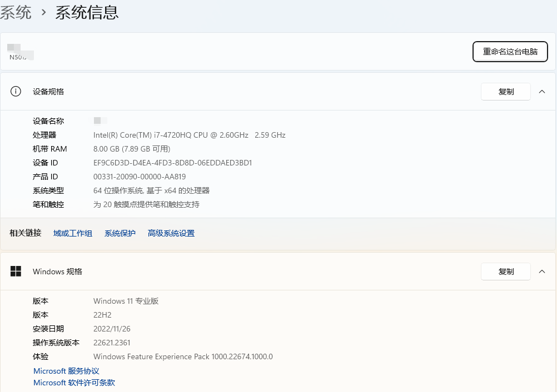Screen dimensions: 557x392
Task: Click the 系统 breadcrumb link
Action: pyautogui.click(x=16, y=13)
